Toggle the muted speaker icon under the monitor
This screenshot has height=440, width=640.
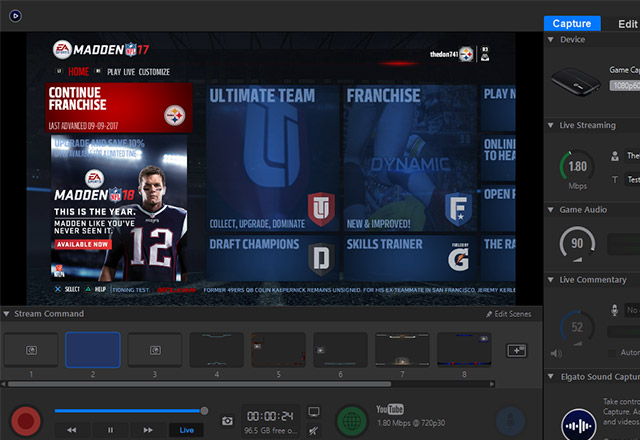coord(313,430)
